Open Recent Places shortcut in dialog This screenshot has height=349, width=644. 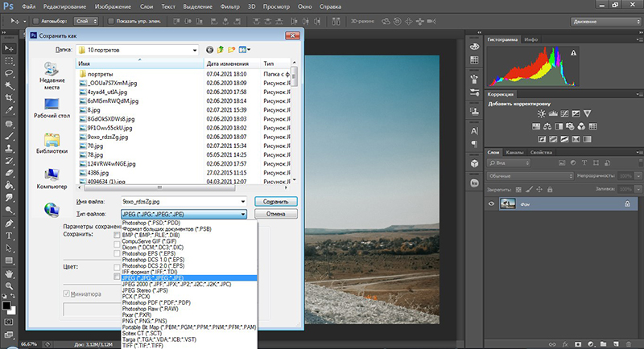(x=52, y=76)
